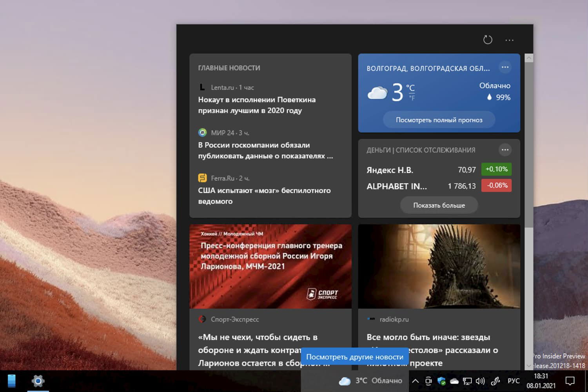
Task: Click the news feed vertical scrollbar thumb
Action: tap(528, 145)
